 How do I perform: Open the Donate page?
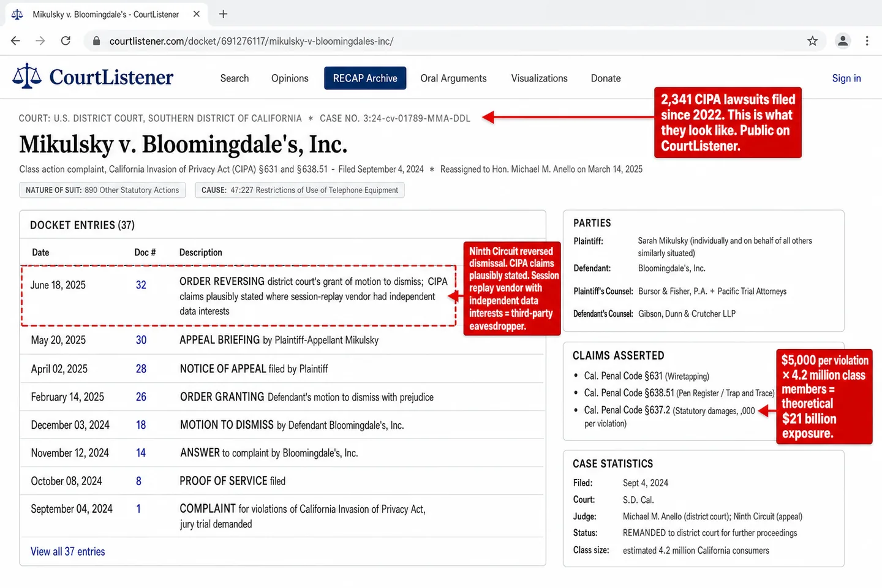[606, 78]
